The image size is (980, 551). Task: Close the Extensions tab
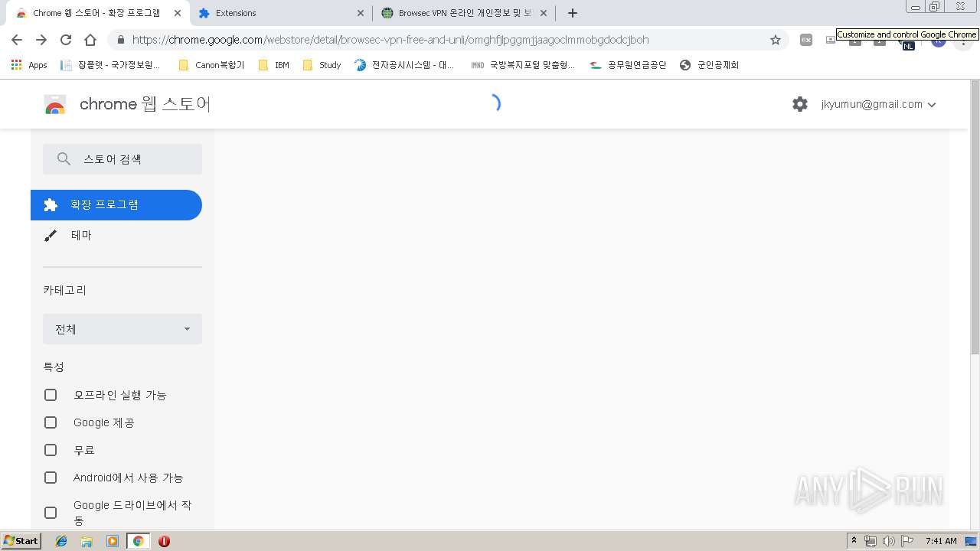[361, 13]
